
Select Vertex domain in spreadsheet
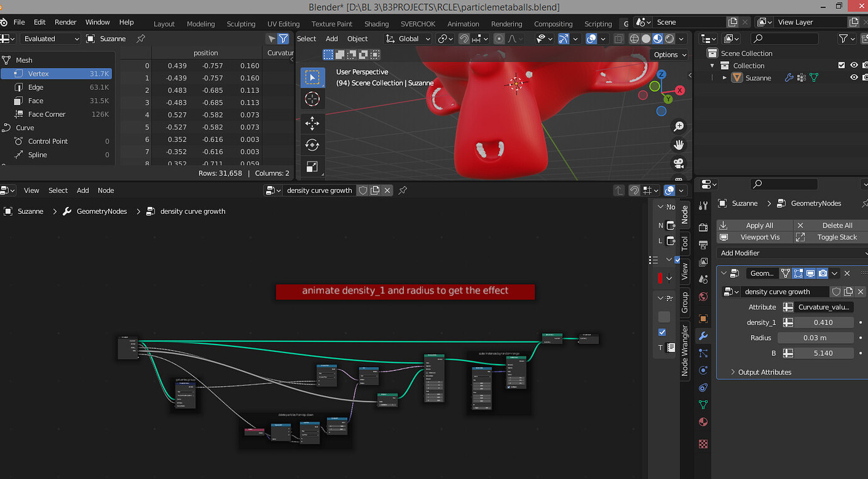pos(57,74)
